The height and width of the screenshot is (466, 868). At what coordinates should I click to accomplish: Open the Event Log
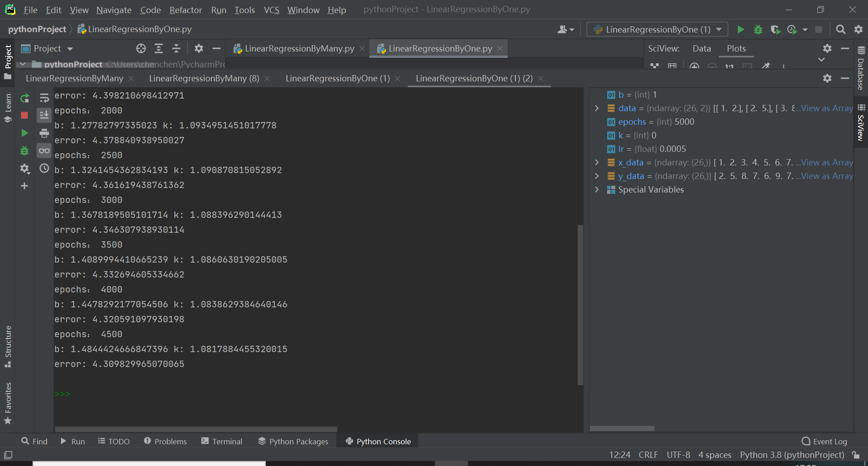tap(824, 442)
